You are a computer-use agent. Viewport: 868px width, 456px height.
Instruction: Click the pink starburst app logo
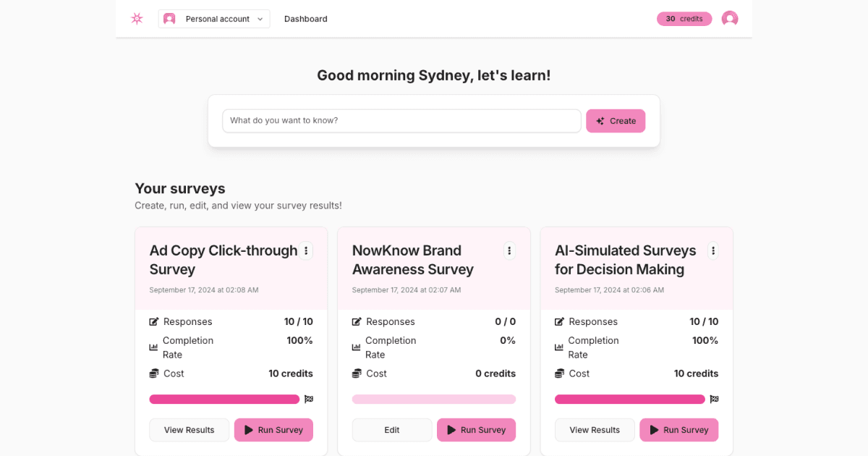click(x=137, y=19)
